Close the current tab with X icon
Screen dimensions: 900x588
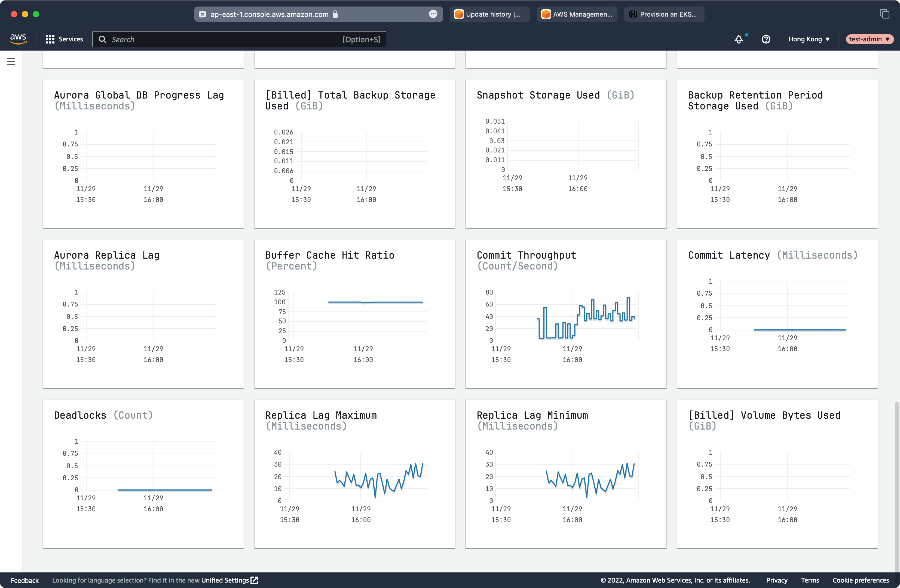coord(203,14)
